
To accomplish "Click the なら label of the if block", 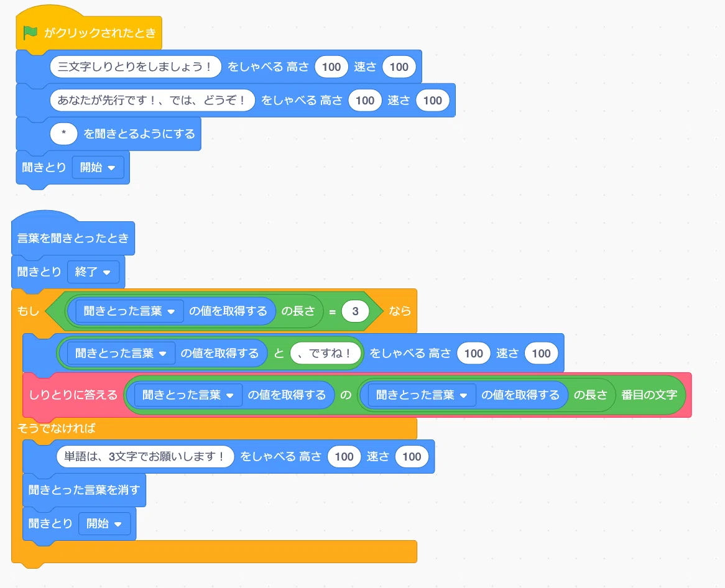I will point(400,311).
